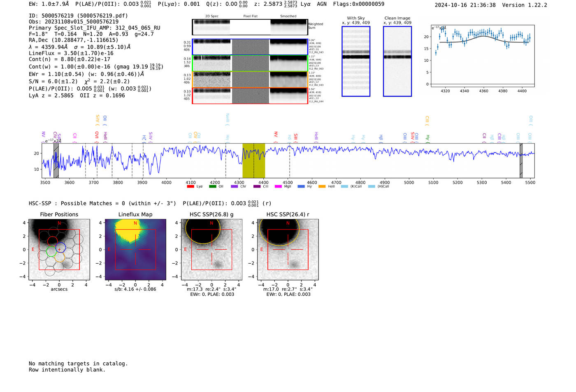This screenshot has width=576, height=392.
Task: Pick the CIV legend color swatch
Action: point(235,186)
